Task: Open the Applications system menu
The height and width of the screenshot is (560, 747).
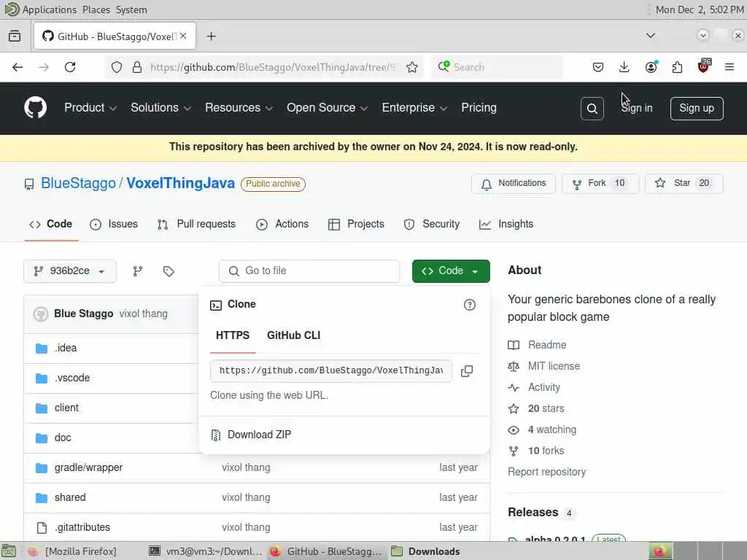Action: pos(49,9)
